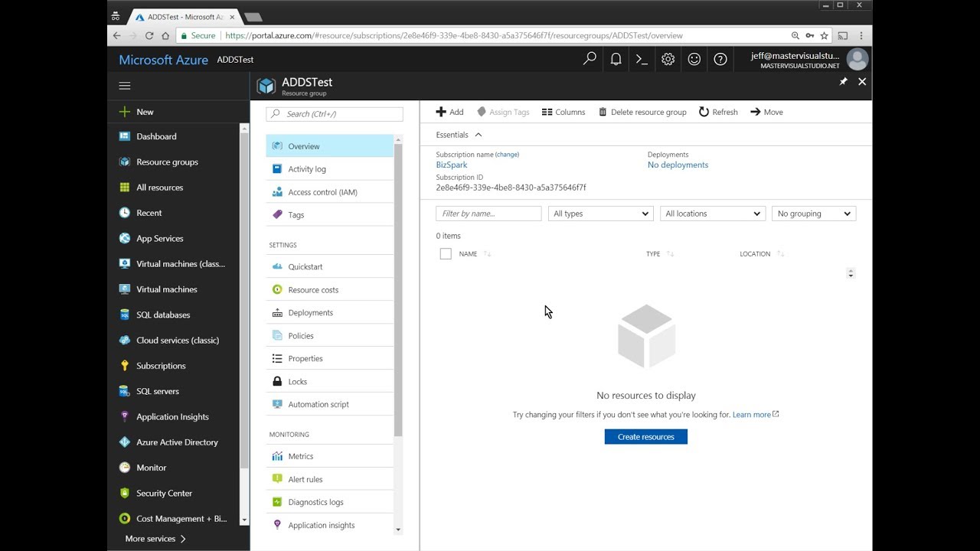
Task: Click the Chrome cast icon
Action: (x=843, y=35)
